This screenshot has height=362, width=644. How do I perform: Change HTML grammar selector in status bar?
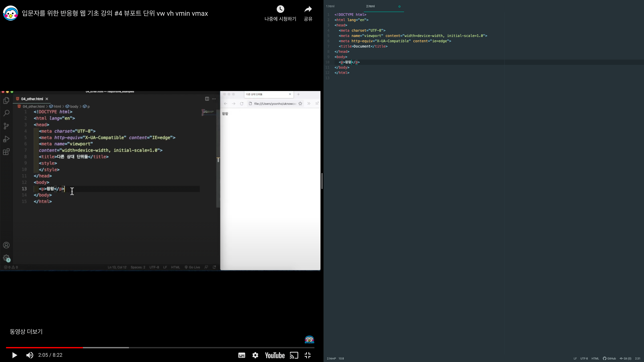[x=595, y=358]
